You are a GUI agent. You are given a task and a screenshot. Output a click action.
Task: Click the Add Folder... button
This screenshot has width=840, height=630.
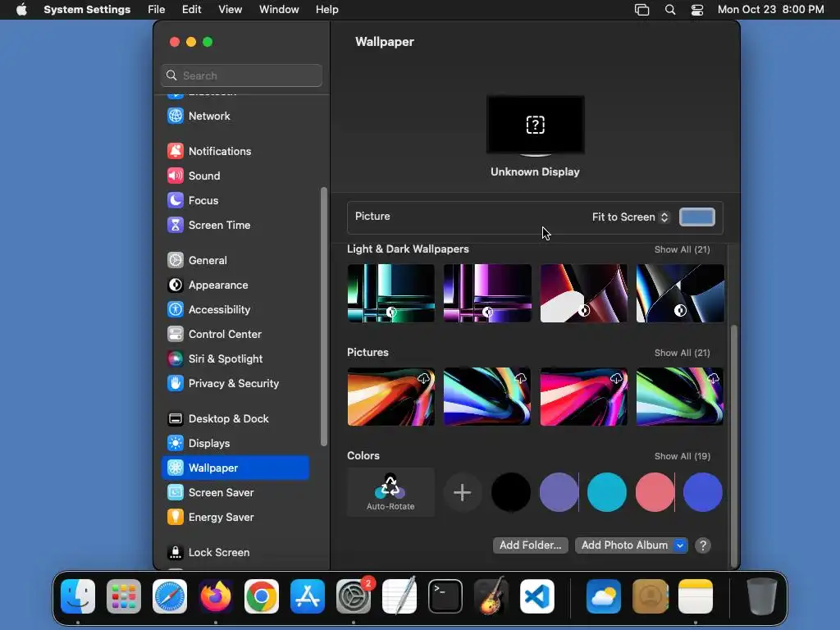tap(531, 546)
